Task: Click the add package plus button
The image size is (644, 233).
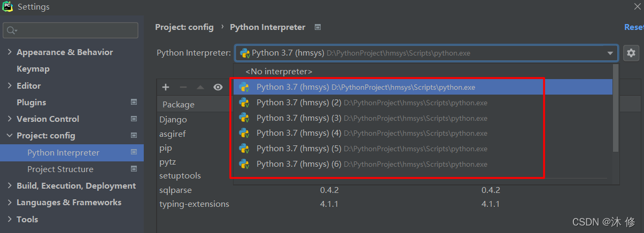Action: coord(166,87)
